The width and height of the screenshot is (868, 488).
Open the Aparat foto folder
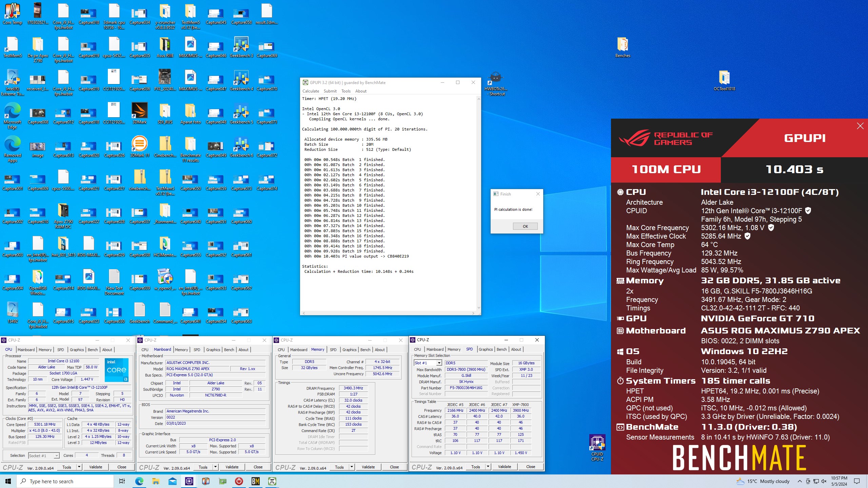click(x=190, y=114)
